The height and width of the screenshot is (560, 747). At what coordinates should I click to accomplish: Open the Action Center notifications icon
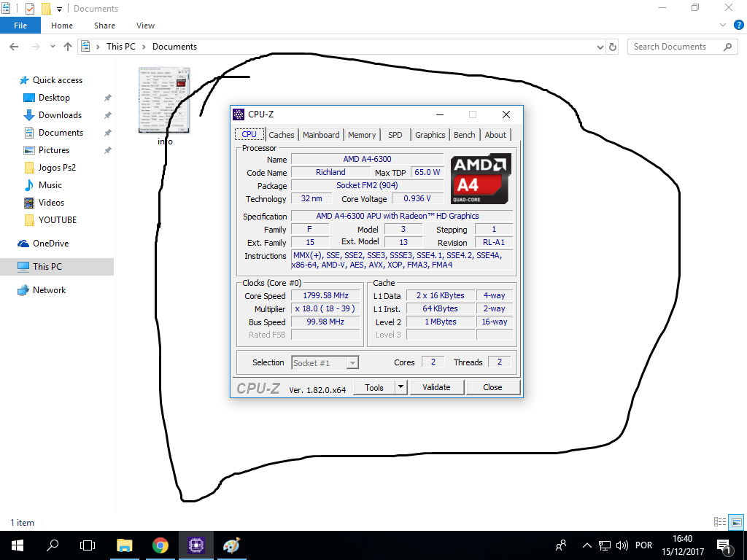(x=724, y=546)
